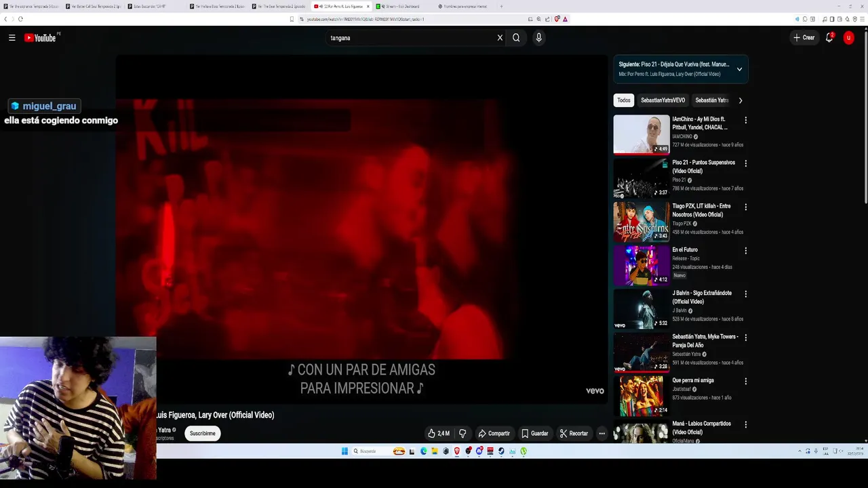The height and width of the screenshot is (488, 868).
Task: Open the J Balvin Sigo Extrañándote thumbnail
Action: [x=642, y=308]
